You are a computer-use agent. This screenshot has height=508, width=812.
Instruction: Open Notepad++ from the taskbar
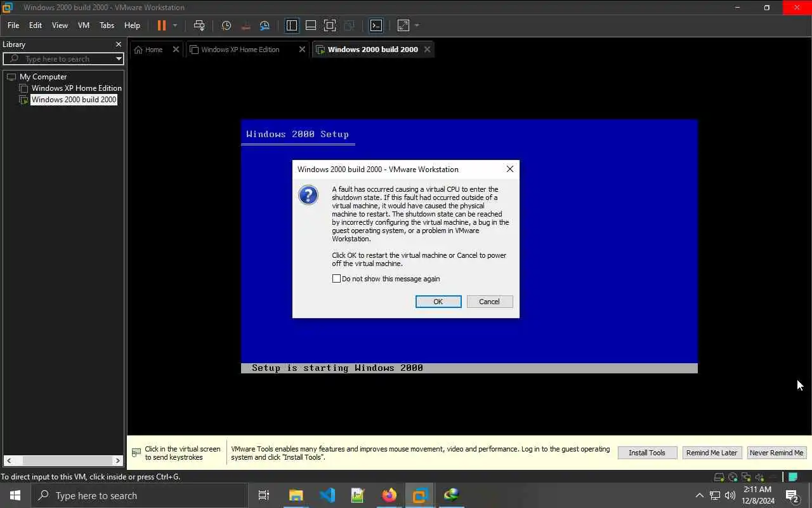(x=358, y=495)
